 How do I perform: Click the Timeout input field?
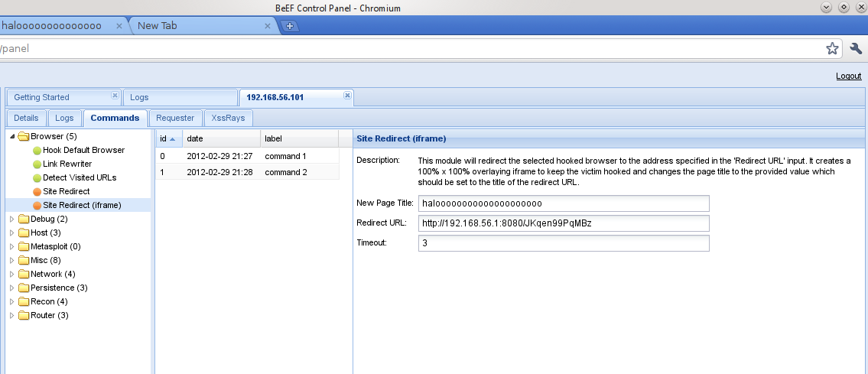(564, 243)
